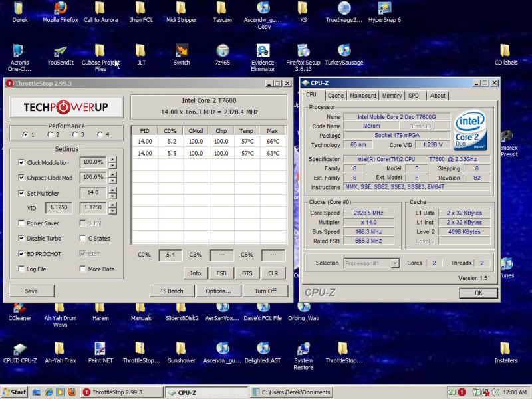Select Performance profile 3 radio button
This screenshot has width=532, height=399.
point(75,134)
